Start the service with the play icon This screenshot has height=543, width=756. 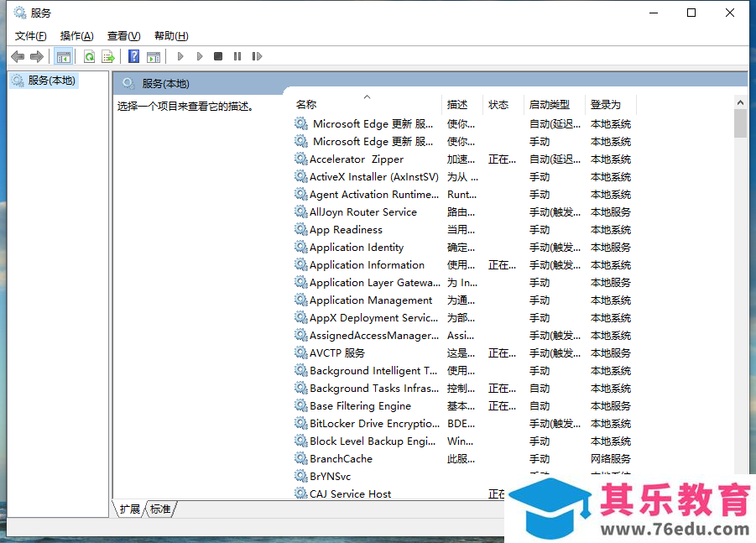point(180,56)
